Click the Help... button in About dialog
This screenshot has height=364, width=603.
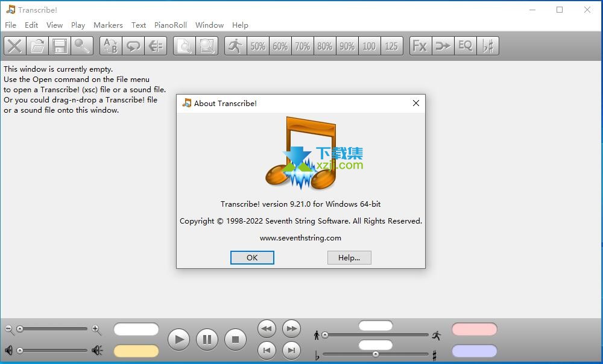(349, 257)
